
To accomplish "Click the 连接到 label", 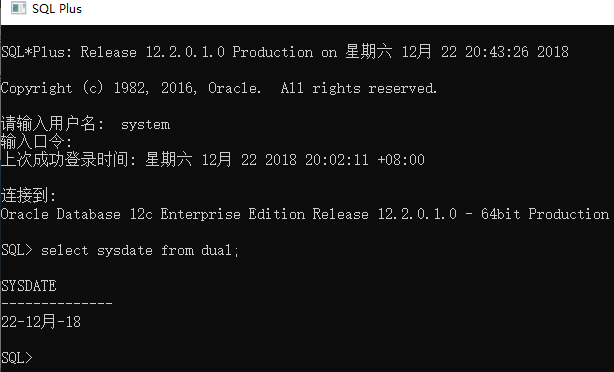I will [x=29, y=195].
